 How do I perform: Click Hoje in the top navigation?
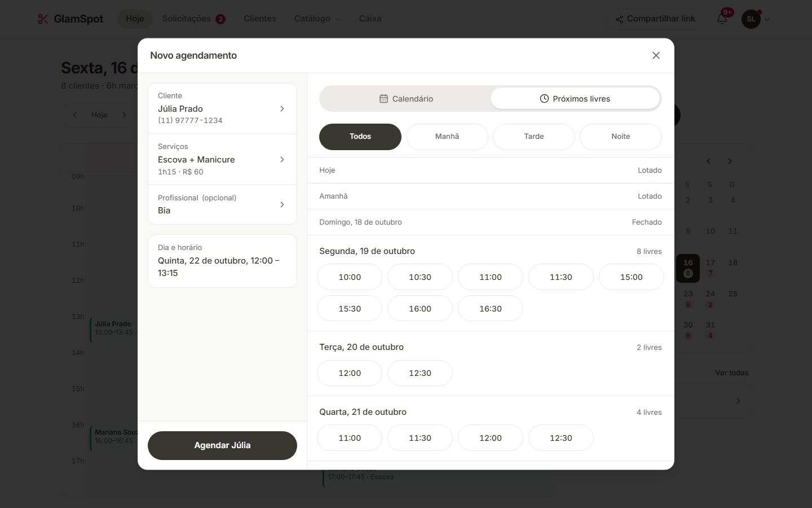(x=135, y=19)
